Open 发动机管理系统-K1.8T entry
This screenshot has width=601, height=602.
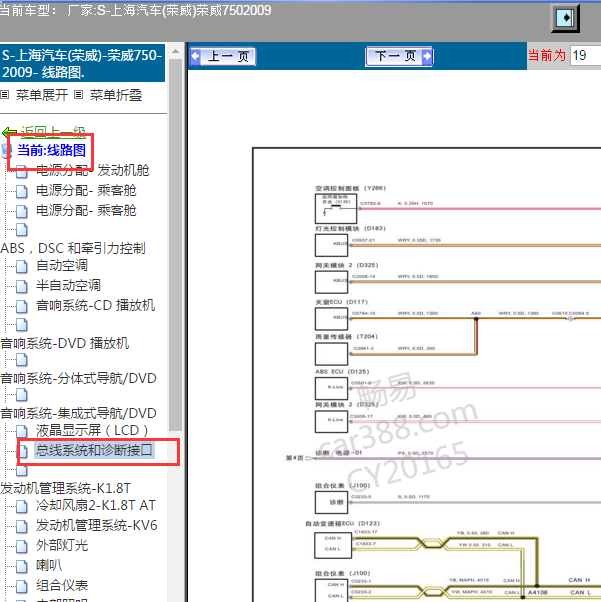(x=65, y=488)
